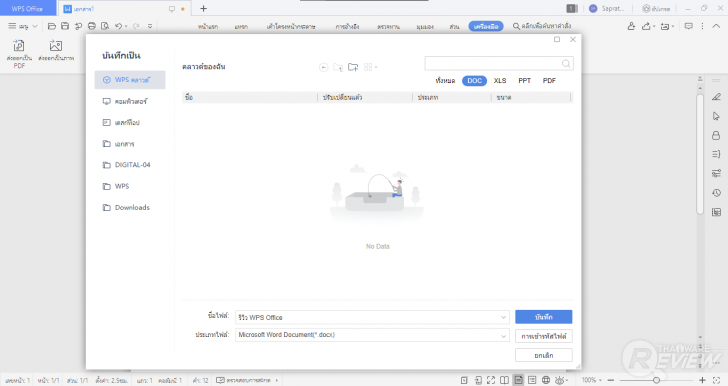The width and height of the screenshot is (728, 386).
Task: Click zoom out minus button
Action: tap(611, 380)
